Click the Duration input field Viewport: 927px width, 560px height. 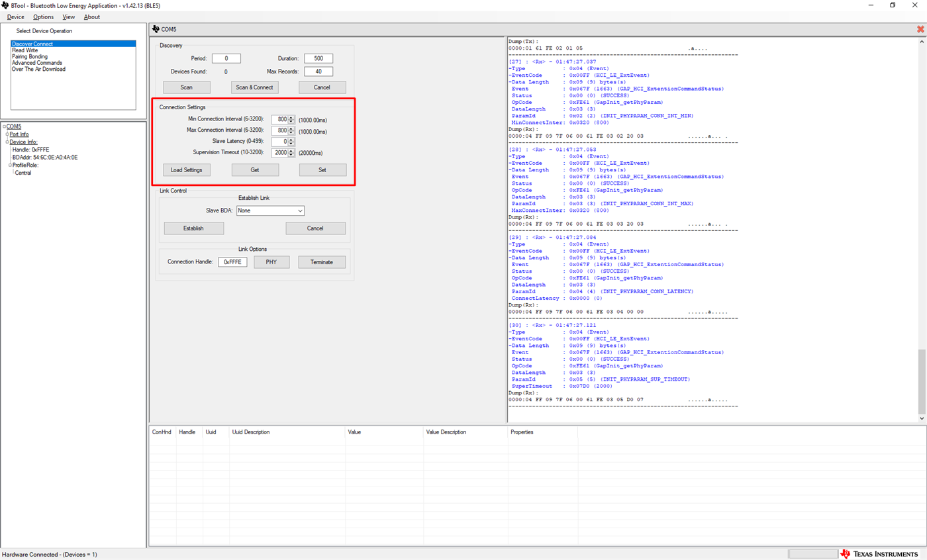coord(318,58)
